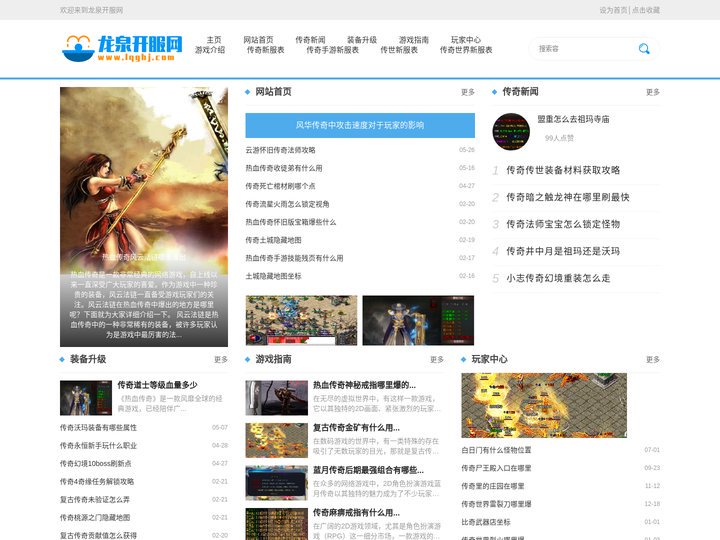The image size is (720, 540).
Task: Click the search magnifier icon
Action: coord(644,49)
